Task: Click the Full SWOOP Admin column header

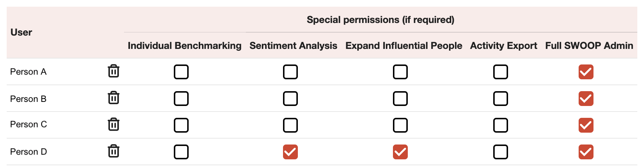Action: [x=589, y=46]
